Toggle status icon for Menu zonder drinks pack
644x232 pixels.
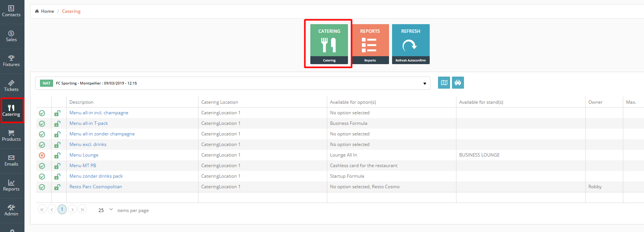coord(42,177)
